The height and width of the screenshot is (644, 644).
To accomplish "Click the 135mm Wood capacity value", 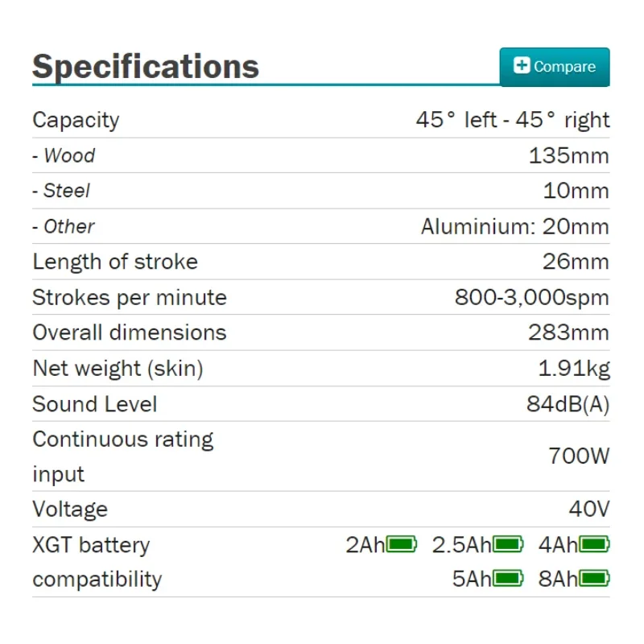I will pos(569,155).
